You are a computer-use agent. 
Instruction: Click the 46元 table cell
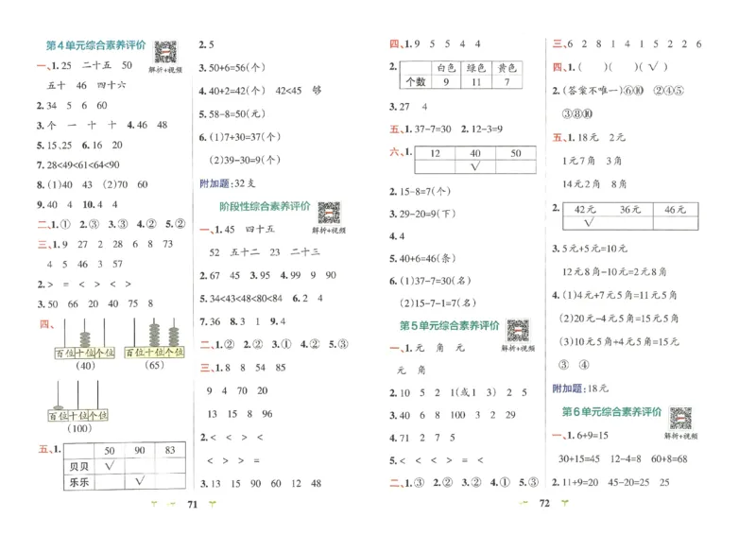(x=675, y=210)
